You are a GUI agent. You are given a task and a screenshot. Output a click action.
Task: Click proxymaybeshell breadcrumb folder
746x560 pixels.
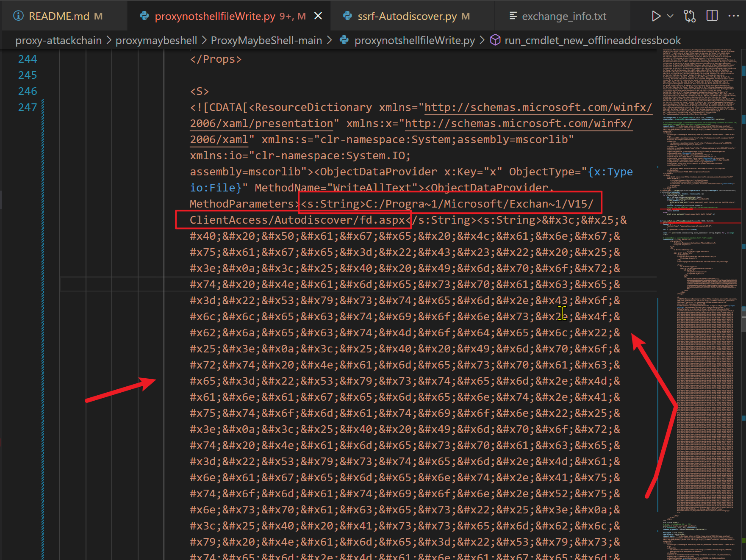pyautogui.click(x=156, y=40)
